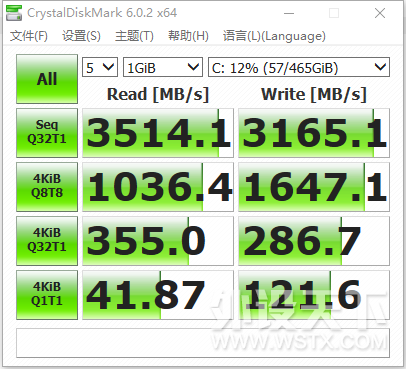Open the 文件(F) menu
The width and height of the screenshot is (406, 369).
29,36
